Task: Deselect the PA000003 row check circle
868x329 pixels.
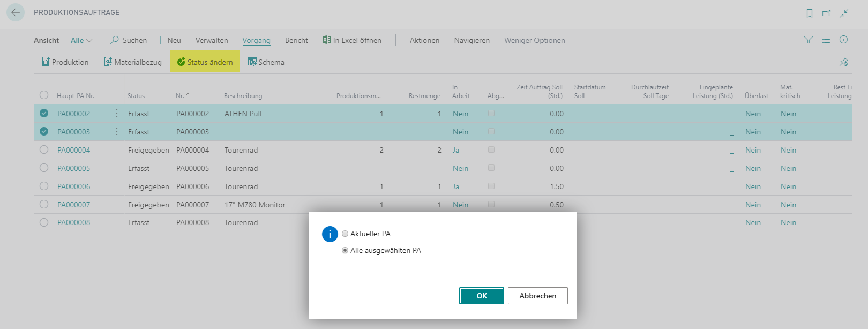Action: click(44, 131)
